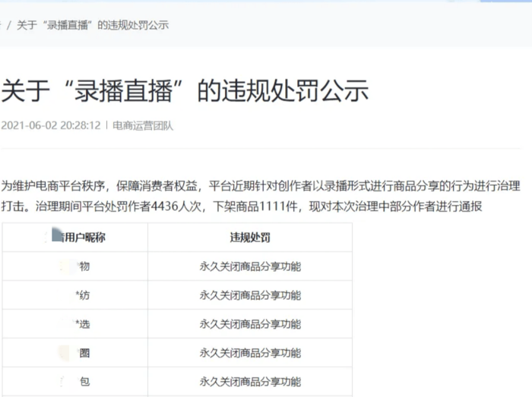The width and height of the screenshot is (532, 397).
Task: Open the 电商运营团队 author link
Action: [x=143, y=125]
